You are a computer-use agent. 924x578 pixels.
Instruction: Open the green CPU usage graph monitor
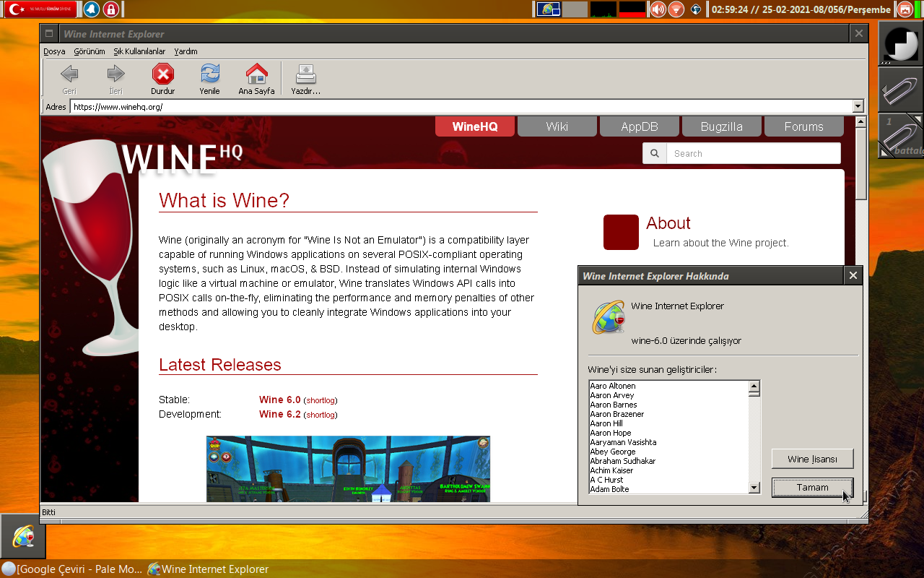coord(603,9)
